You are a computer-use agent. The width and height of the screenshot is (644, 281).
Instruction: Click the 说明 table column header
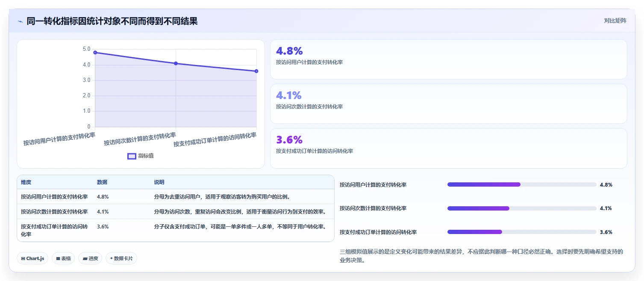(159, 182)
